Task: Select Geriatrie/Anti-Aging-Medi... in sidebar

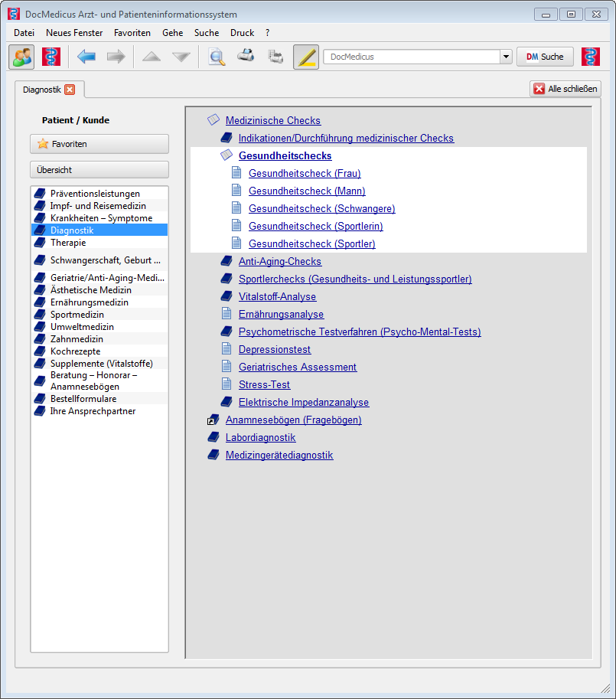Action: coord(99,278)
